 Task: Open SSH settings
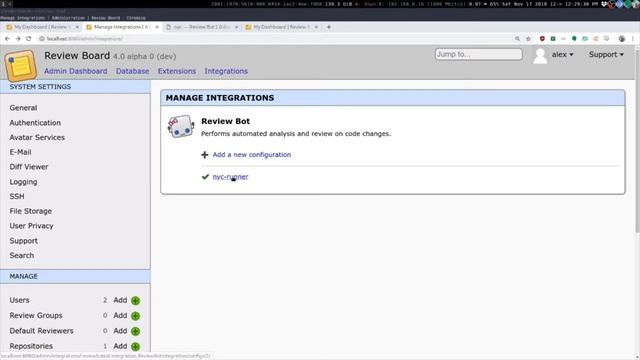pyautogui.click(x=17, y=196)
